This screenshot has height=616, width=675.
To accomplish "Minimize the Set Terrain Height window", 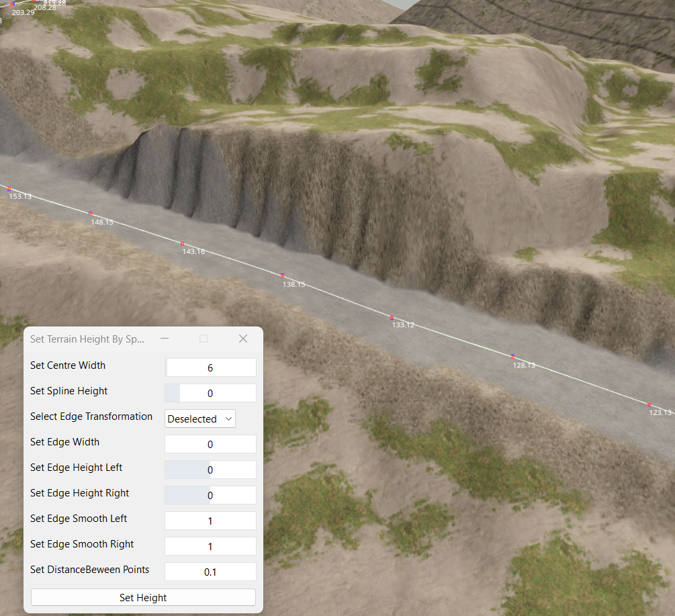I will click(165, 339).
